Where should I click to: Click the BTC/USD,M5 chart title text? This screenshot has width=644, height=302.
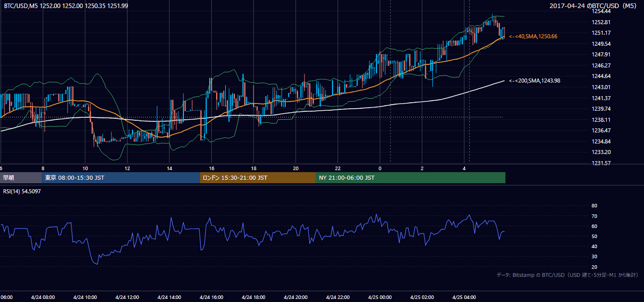click(x=66, y=5)
